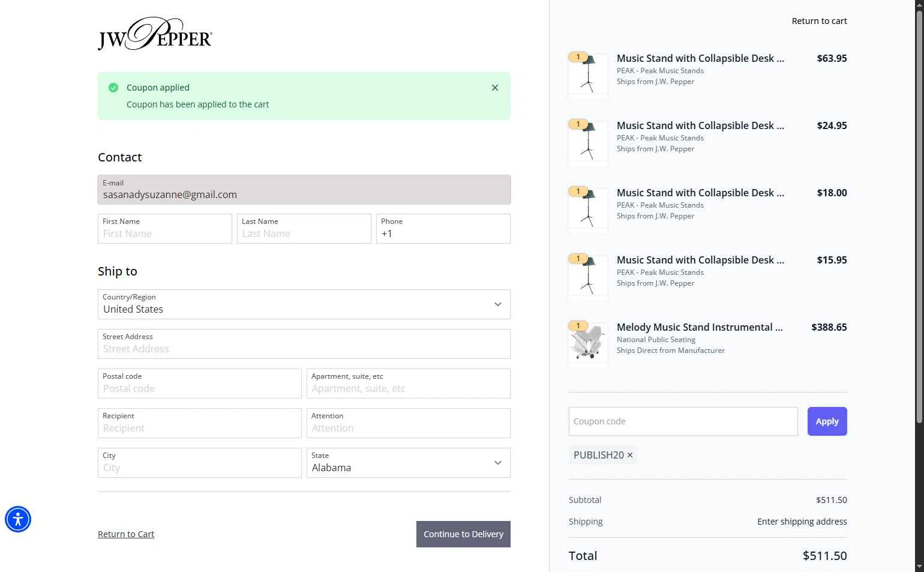
Task: Open the Country/Region dropdown
Action: (304, 304)
